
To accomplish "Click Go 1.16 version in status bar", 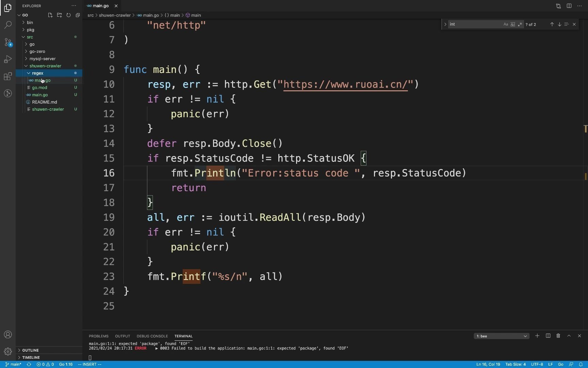I will click(x=66, y=364).
